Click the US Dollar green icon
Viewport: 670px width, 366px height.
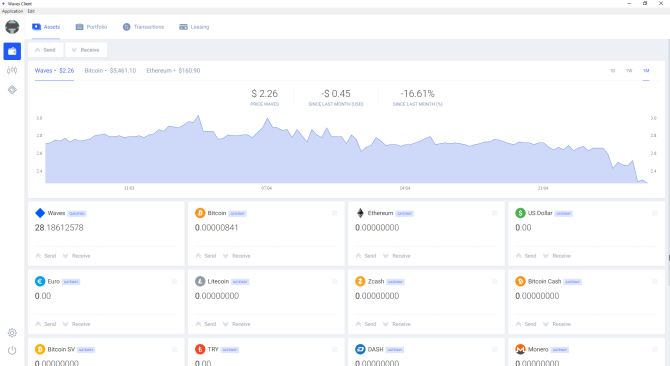pyautogui.click(x=520, y=213)
